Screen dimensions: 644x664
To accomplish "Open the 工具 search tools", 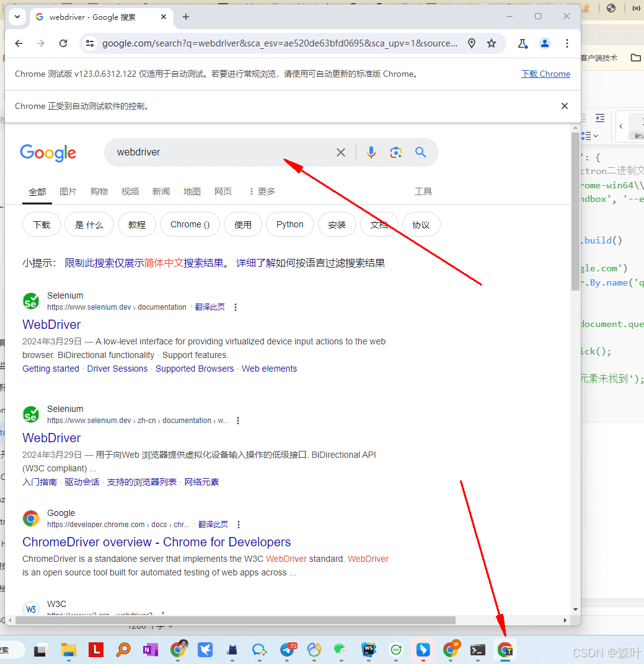I will click(423, 192).
